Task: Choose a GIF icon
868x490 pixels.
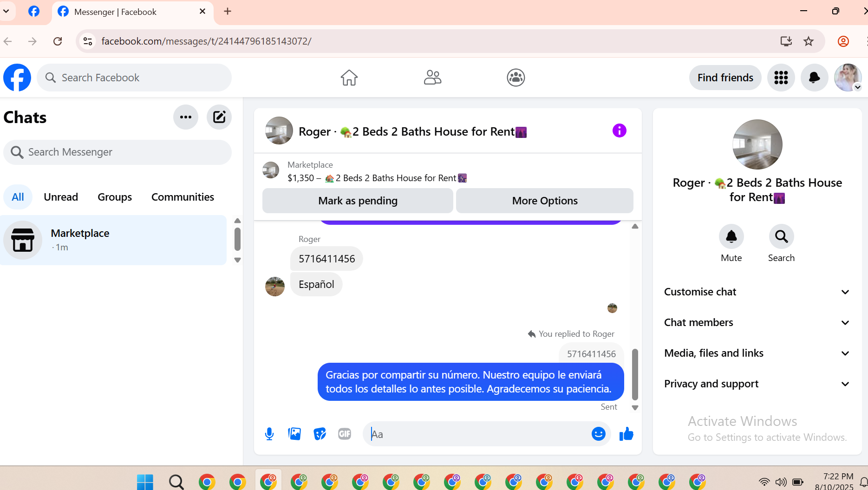Action: click(x=345, y=434)
